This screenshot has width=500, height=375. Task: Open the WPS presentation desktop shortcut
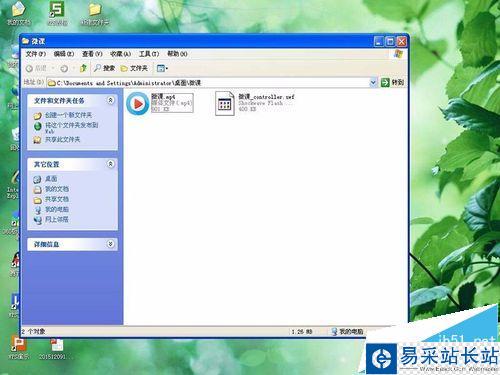click(18, 348)
